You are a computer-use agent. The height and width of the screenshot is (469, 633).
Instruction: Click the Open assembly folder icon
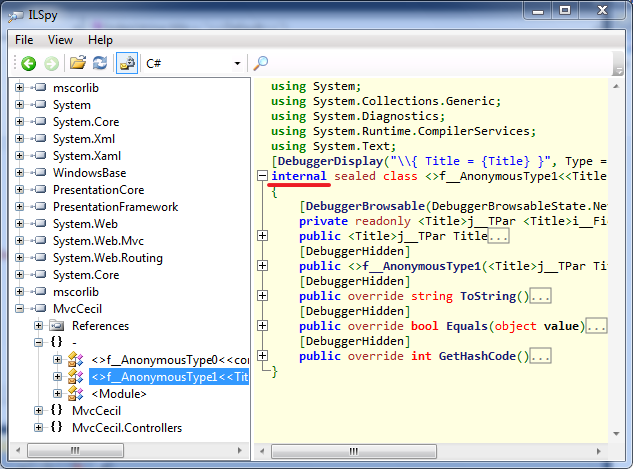77,63
